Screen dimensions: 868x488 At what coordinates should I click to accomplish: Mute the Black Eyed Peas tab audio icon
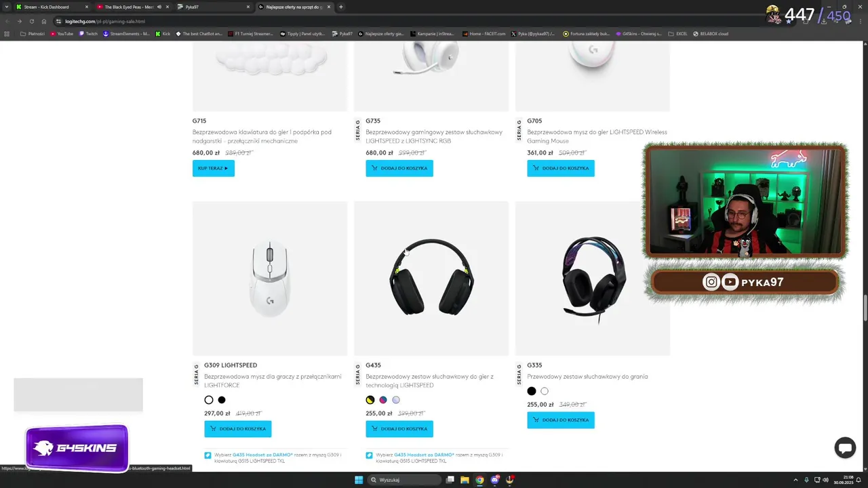159,7
